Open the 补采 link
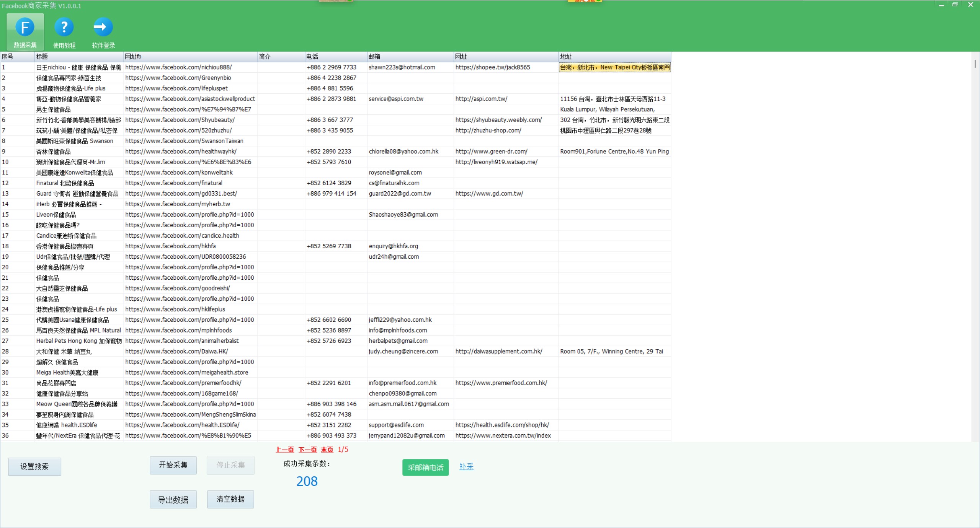980x528 pixels. (466, 467)
